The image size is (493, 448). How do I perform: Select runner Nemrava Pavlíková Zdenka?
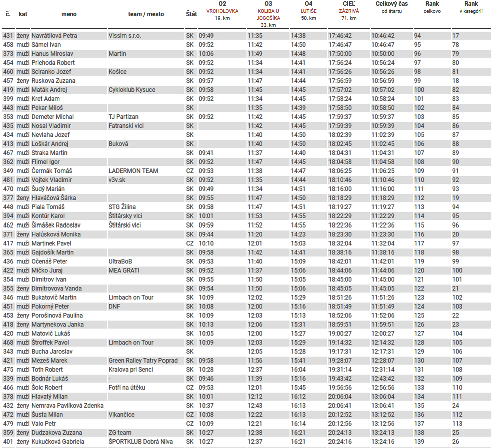(x=67, y=406)
